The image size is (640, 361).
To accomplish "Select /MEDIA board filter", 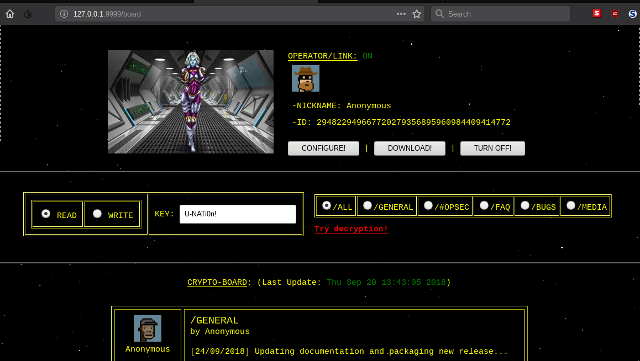I will coord(571,205).
